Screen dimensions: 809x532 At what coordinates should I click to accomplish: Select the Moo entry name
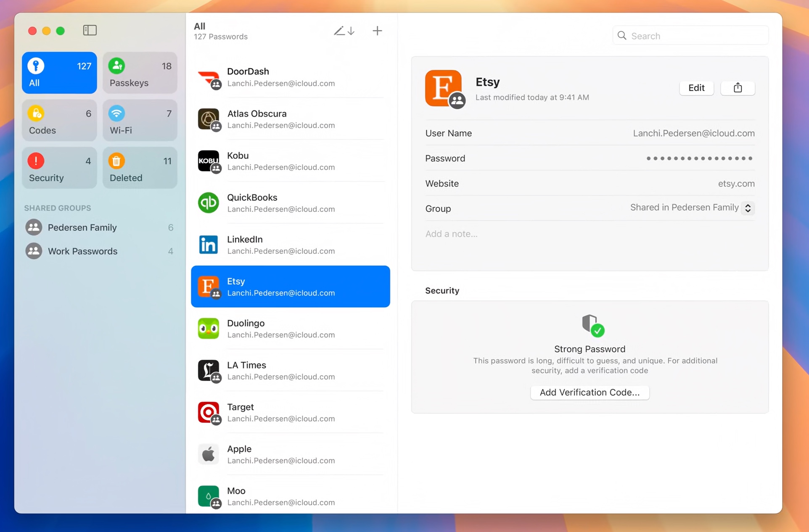[236, 491]
